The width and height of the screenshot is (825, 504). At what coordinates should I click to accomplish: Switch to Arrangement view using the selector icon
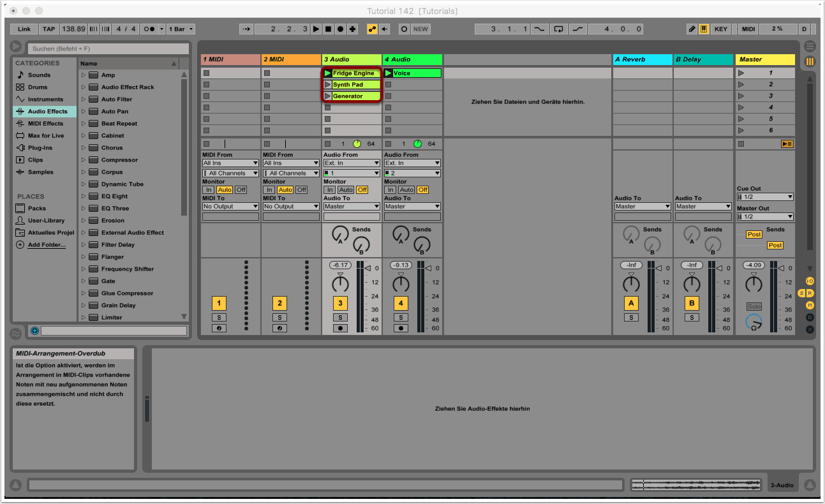point(810,47)
